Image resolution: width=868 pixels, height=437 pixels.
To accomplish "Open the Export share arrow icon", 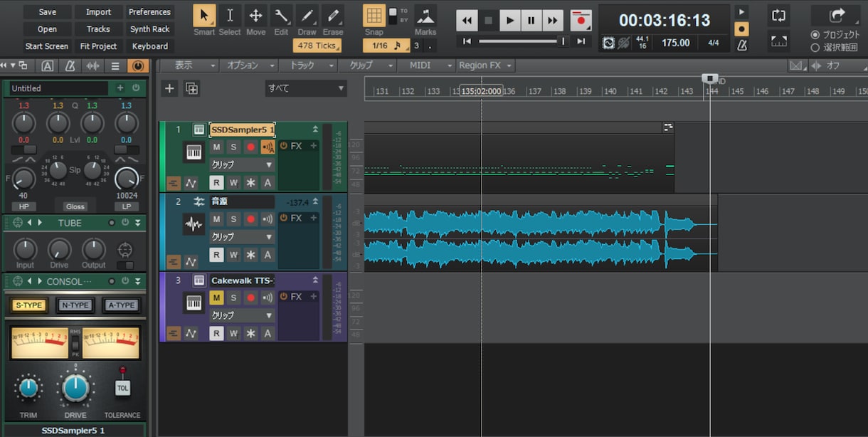I will [837, 15].
